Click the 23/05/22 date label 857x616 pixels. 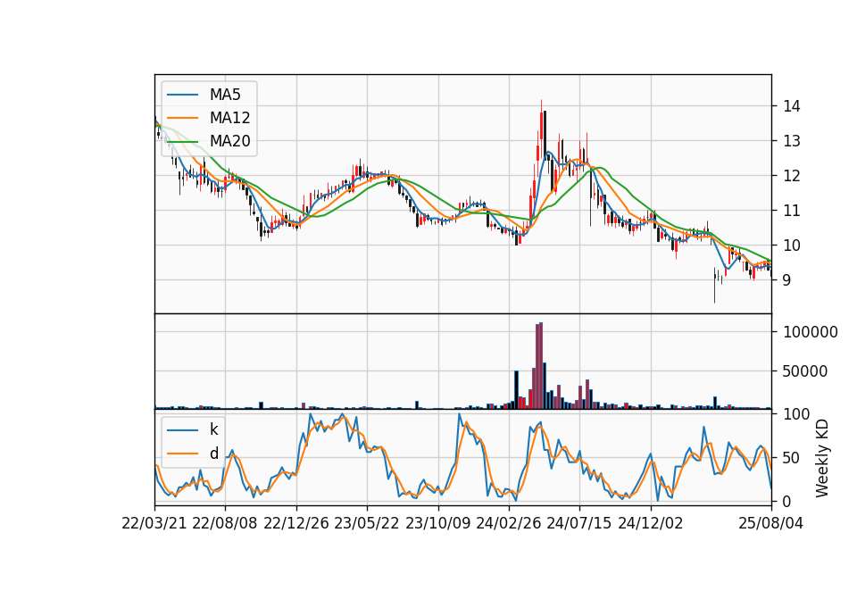(x=367, y=523)
